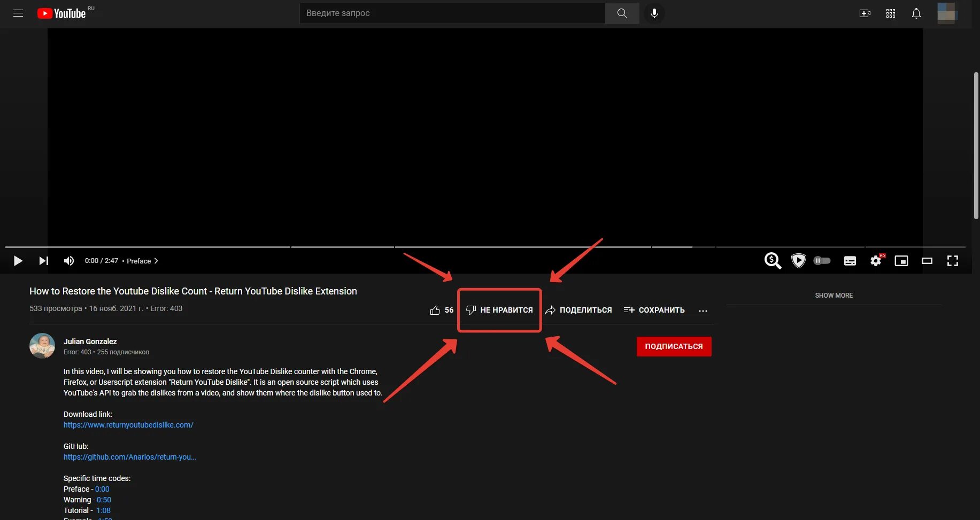Like the video with 56 likes
The width and height of the screenshot is (980, 520).
point(442,310)
